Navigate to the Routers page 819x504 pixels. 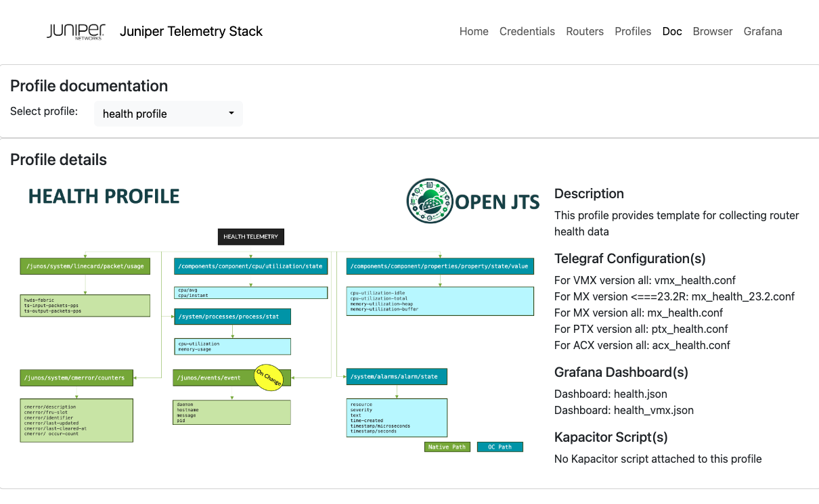tap(585, 31)
